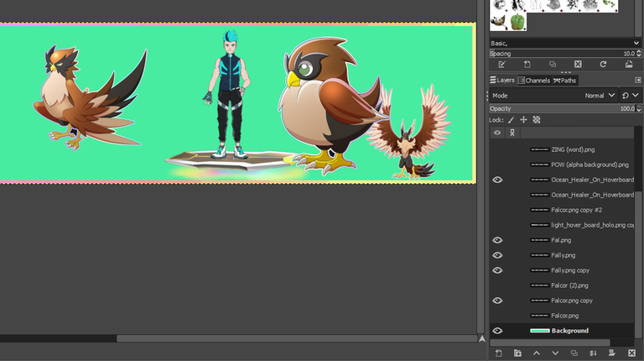Viewport: 644px width, 361px height.
Task: Click the merge down layer icon
Action: pyautogui.click(x=593, y=353)
